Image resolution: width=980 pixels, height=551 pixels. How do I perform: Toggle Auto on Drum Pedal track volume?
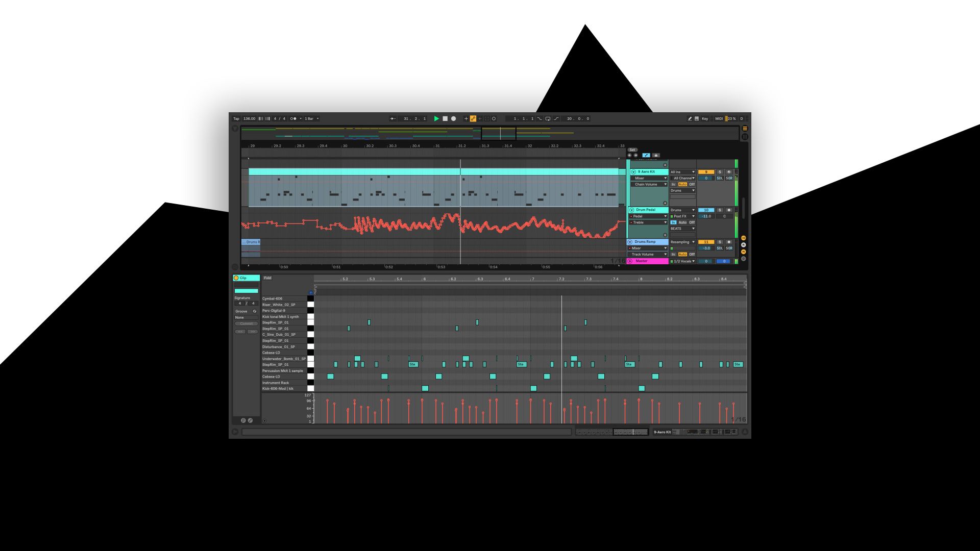(x=682, y=222)
